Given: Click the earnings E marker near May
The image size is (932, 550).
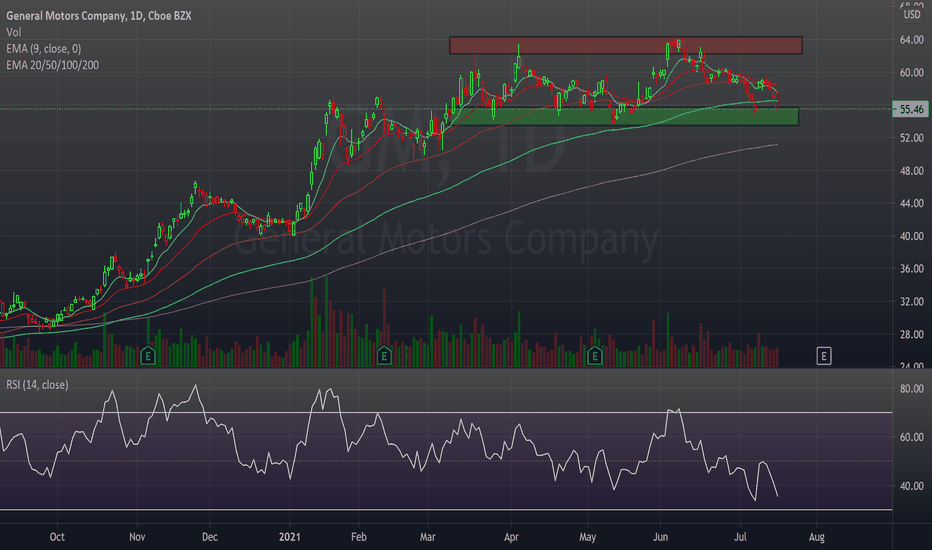Looking at the screenshot, I should coord(594,356).
